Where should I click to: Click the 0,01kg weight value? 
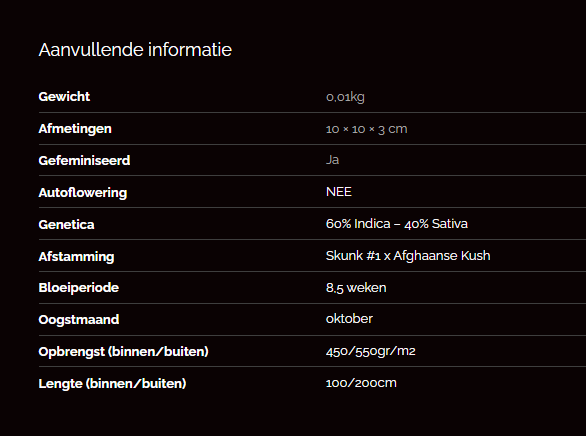pyautogui.click(x=345, y=97)
